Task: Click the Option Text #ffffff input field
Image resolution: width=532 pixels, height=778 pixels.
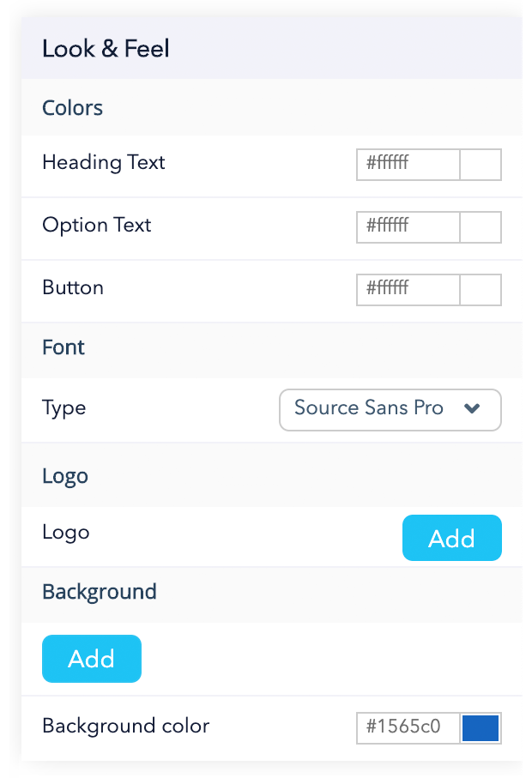Action: click(408, 227)
